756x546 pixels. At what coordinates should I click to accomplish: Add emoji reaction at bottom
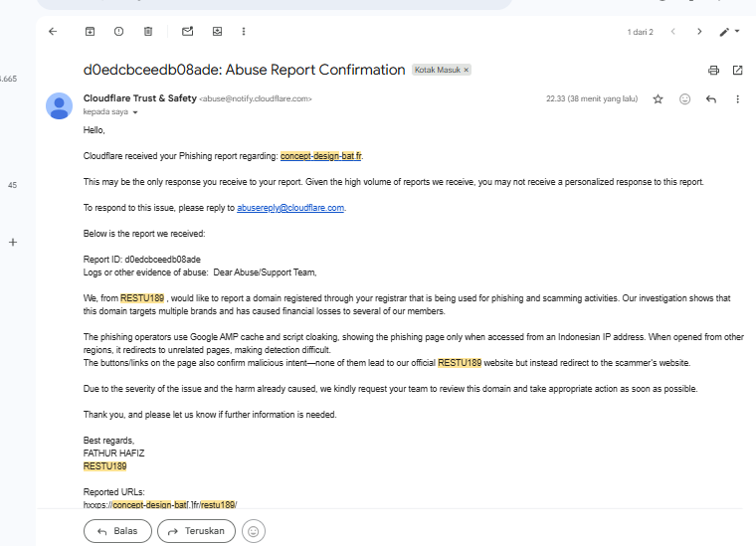(253, 531)
